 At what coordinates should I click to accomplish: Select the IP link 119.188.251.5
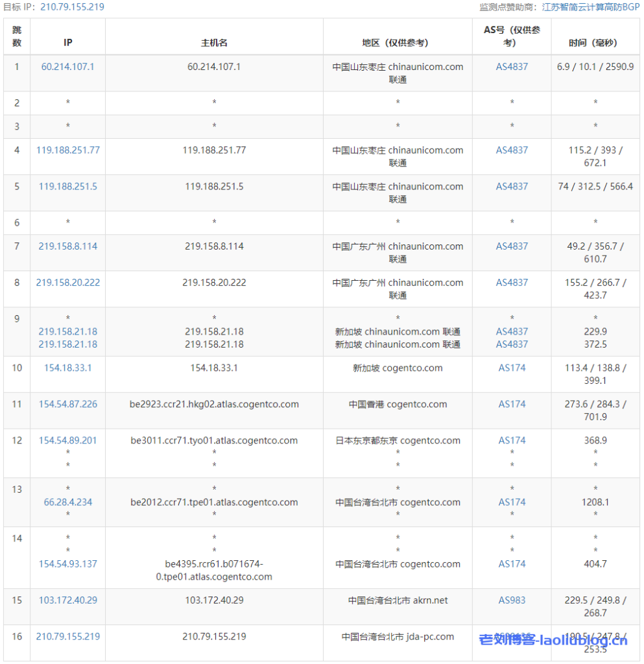click(67, 186)
